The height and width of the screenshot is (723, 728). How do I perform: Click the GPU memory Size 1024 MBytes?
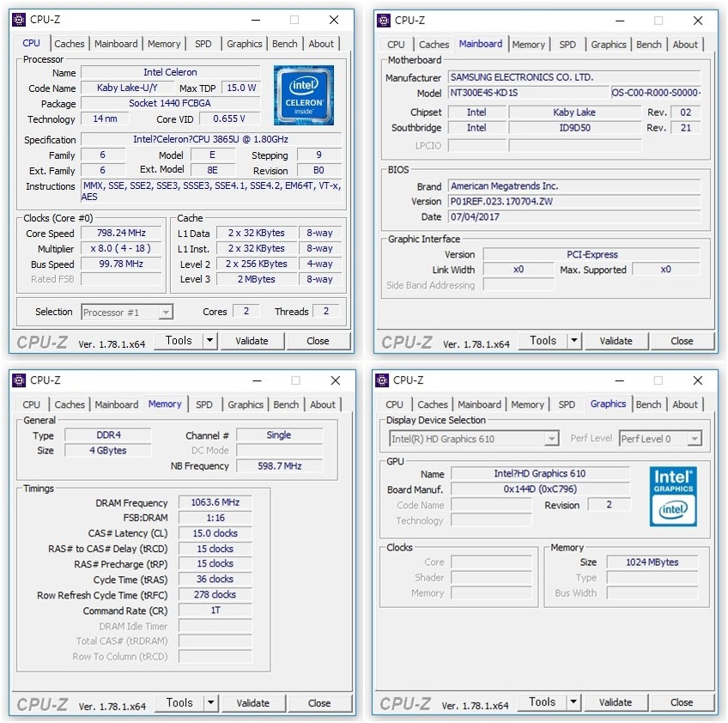(652, 562)
